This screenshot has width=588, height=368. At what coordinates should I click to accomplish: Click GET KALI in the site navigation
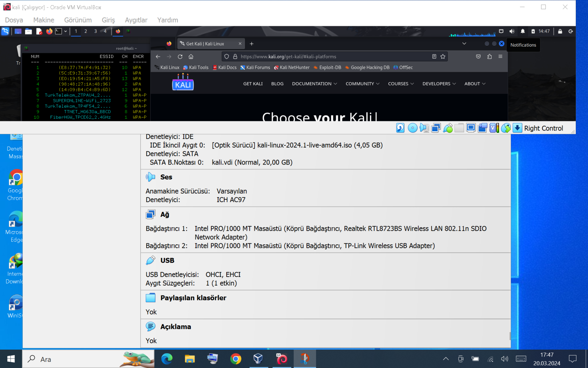(253, 84)
